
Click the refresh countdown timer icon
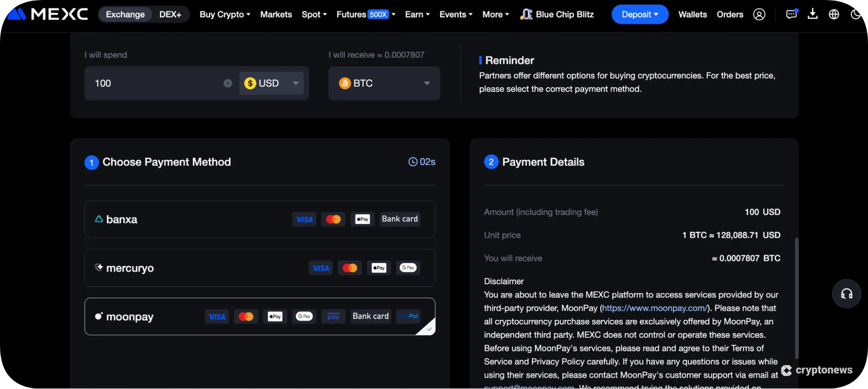point(413,162)
